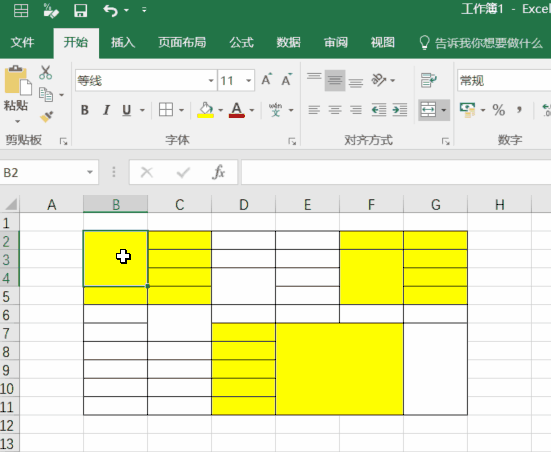551x452 pixels.
Task: Click the 告诉我你想要做什么 search box
Action: tap(481, 43)
